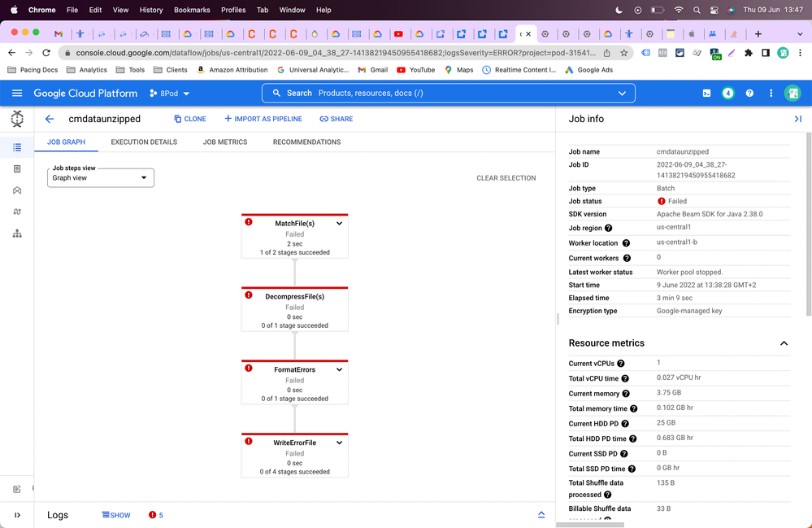This screenshot has height=528, width=812.
Task: Open the 5 error logs indicator
Action: [156, 515]
